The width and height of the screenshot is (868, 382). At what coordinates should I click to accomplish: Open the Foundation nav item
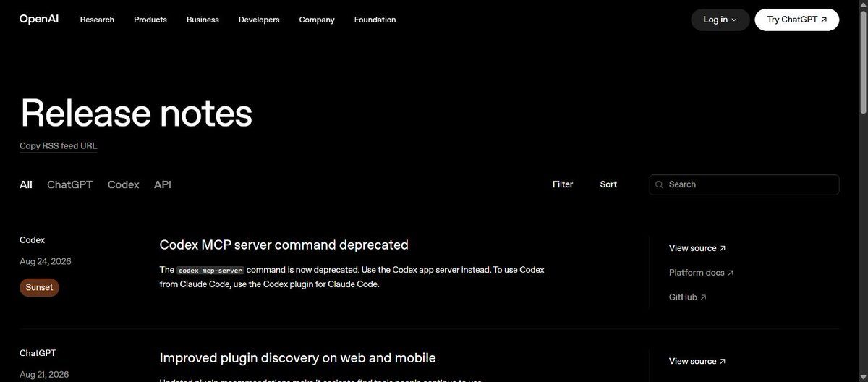point(375,20)
